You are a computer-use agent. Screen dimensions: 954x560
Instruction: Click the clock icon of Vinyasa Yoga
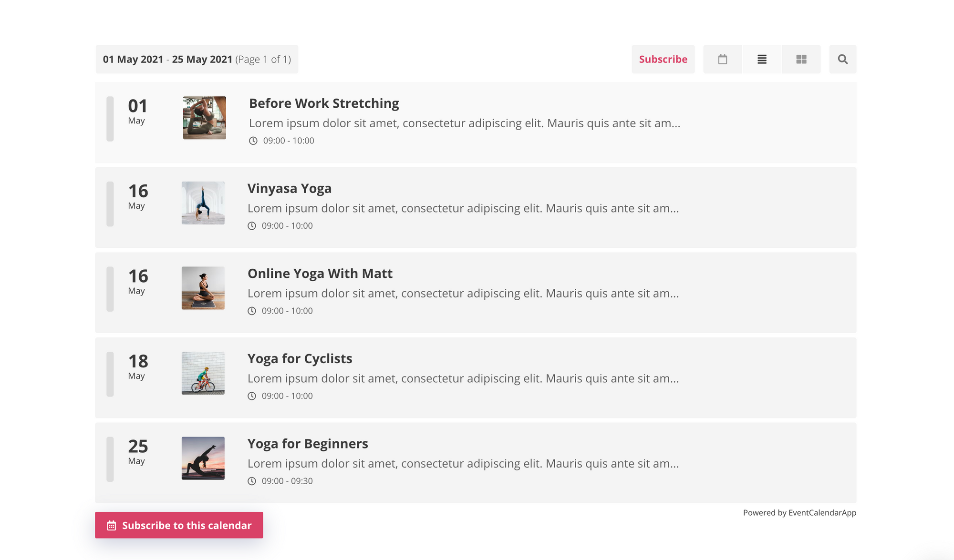(x=252, y=226)
